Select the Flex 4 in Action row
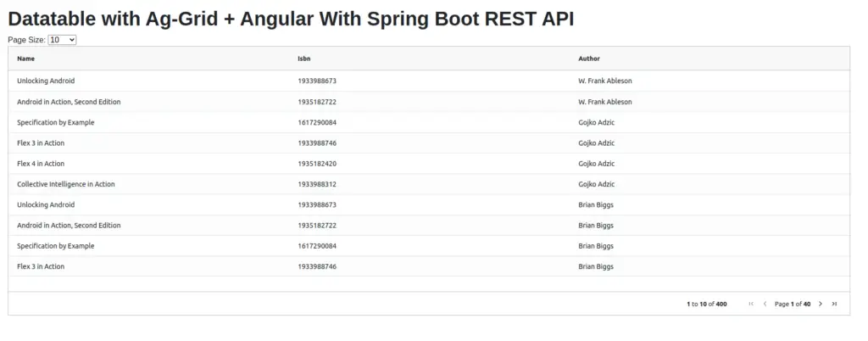This screenshot has height=341, width=868. (41, 164)
